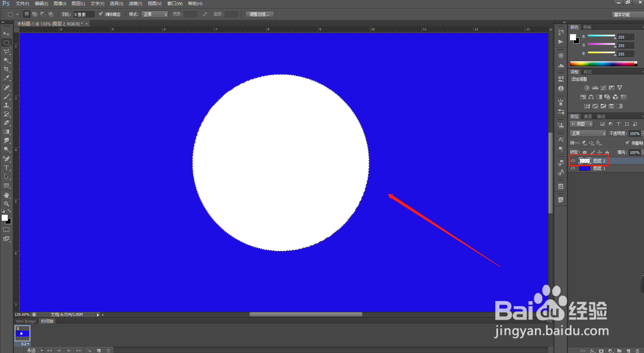Select the Eyedropper tool
The width and height of the screenshot is (644, 353).
tap(6, 78)
